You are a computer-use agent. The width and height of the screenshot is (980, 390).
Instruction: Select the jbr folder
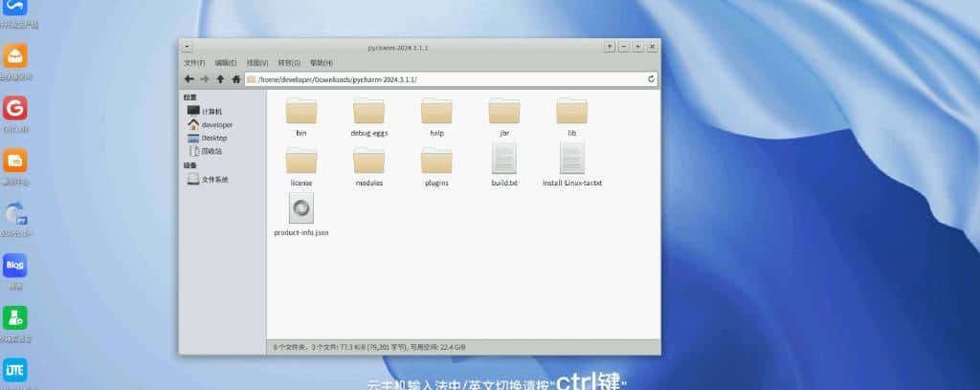click(503, 113)
